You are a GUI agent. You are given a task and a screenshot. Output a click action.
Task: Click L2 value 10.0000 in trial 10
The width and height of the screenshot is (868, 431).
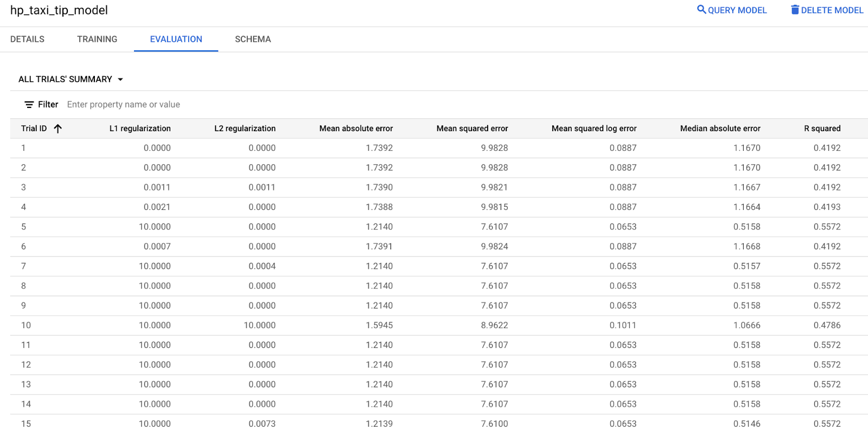[259, 325]
